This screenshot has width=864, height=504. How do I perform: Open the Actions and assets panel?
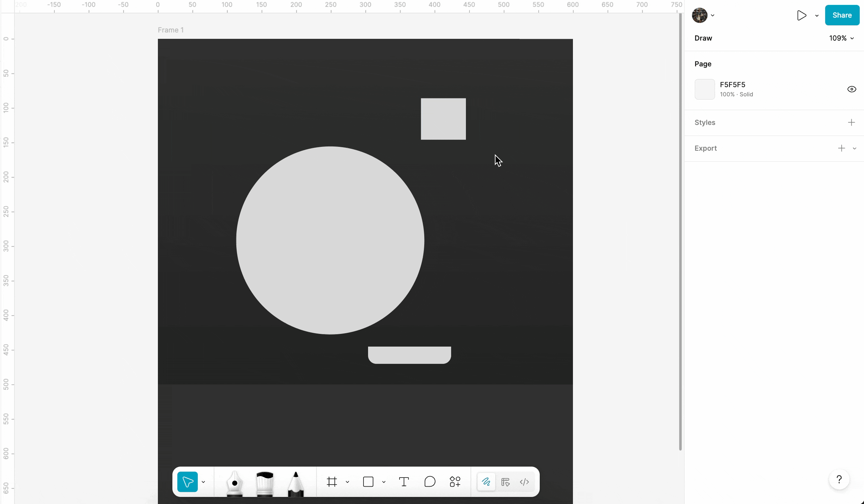coord(455,481)
